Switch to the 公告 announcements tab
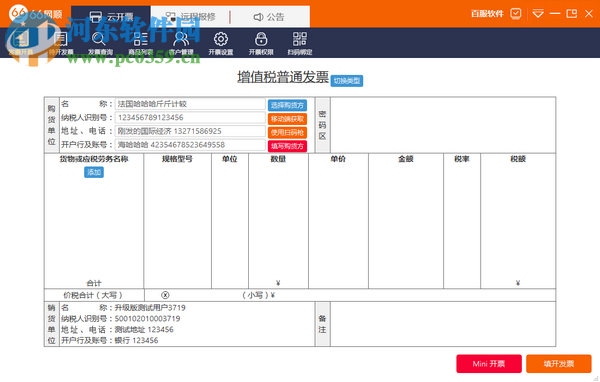 pos(269,17)
